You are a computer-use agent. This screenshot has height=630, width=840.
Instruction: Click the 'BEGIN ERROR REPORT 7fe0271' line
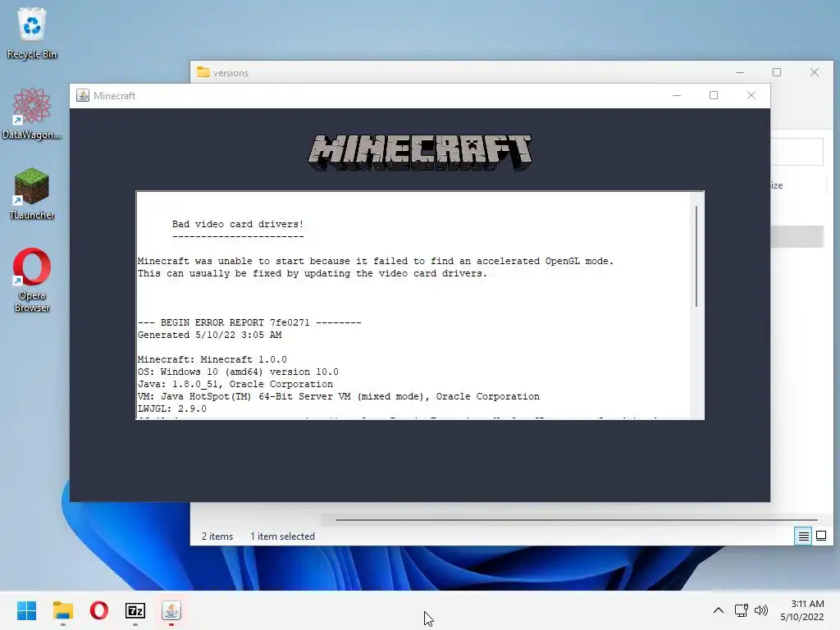(249, 322)
